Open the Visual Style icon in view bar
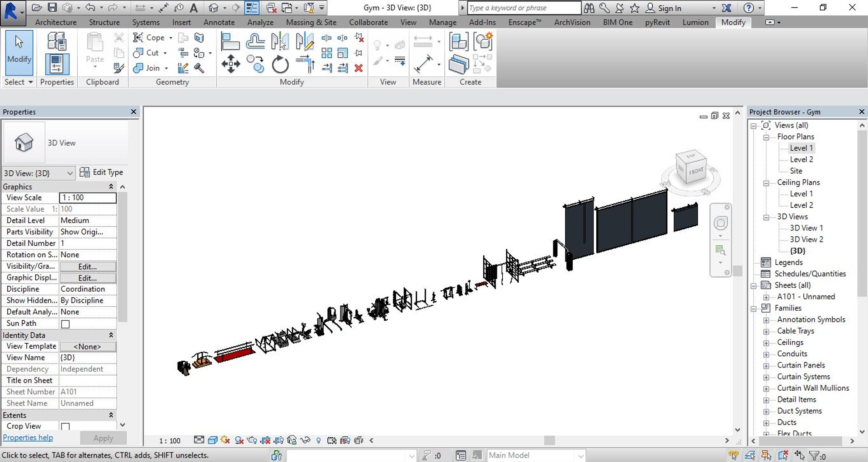 (212, 440)
